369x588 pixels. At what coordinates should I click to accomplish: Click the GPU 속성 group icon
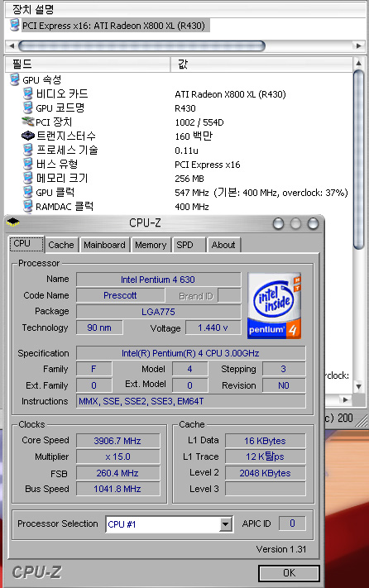tap(15, 79)
